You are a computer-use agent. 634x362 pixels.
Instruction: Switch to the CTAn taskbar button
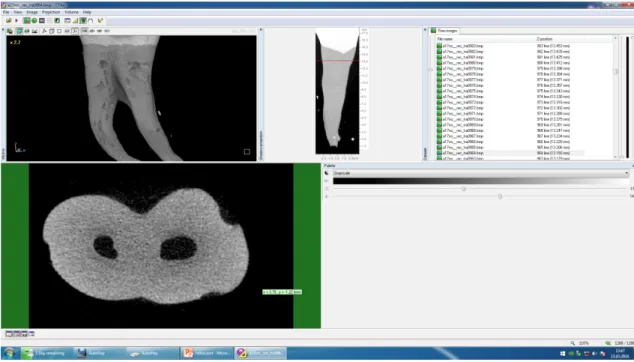[x=260, y=353]
